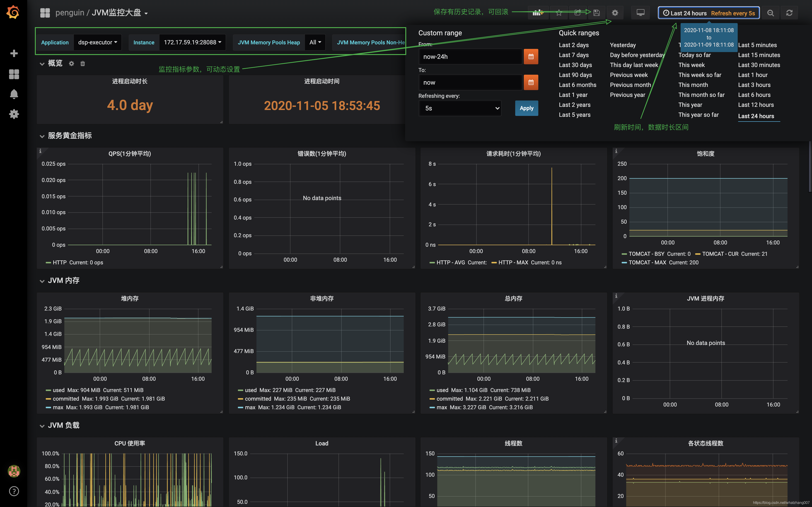Viewport: 812px width, 507px height.
Task: Select the Last 6 hours quick range
Action: [754, 95]
